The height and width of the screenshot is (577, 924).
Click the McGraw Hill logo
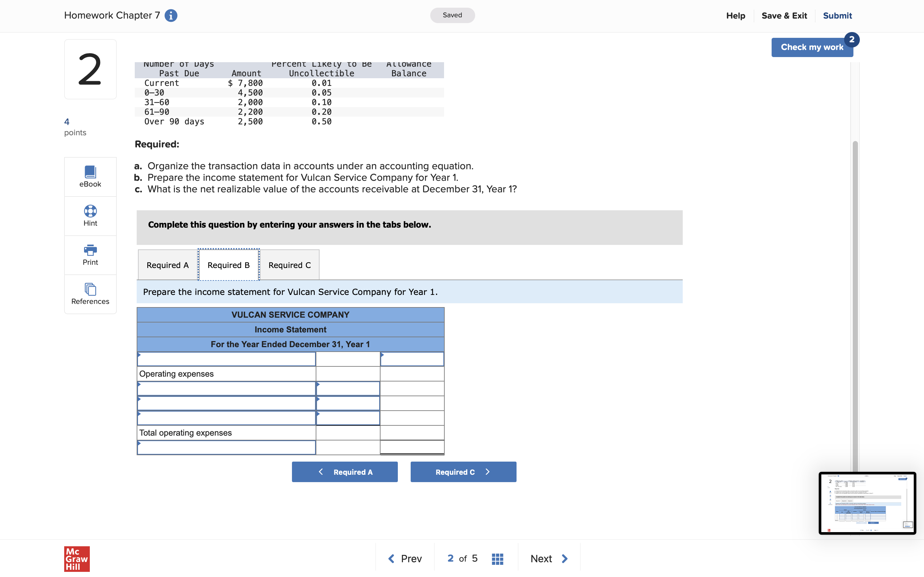click(77, 559)
